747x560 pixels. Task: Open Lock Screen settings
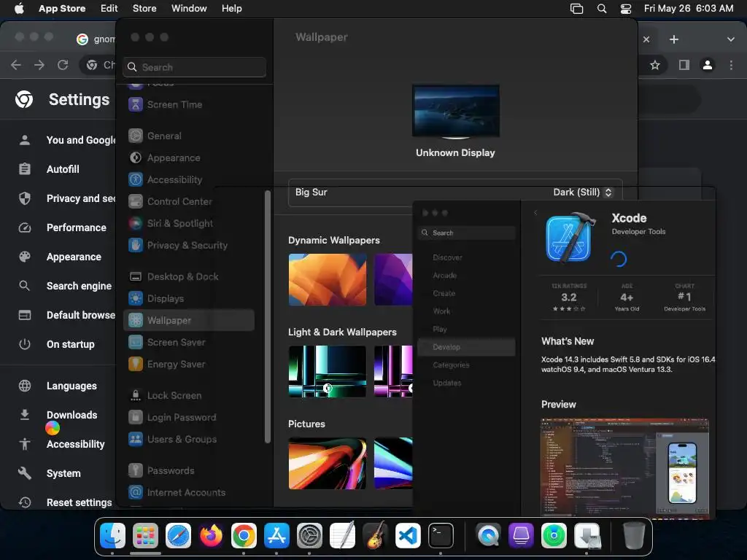coord(189,396)
